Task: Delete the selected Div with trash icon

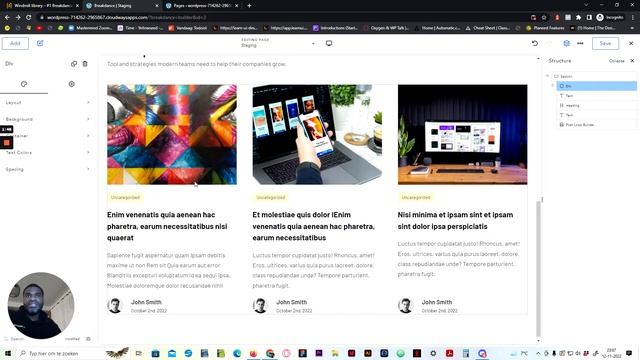Action: pyautogui.click(x=85, y=64)
